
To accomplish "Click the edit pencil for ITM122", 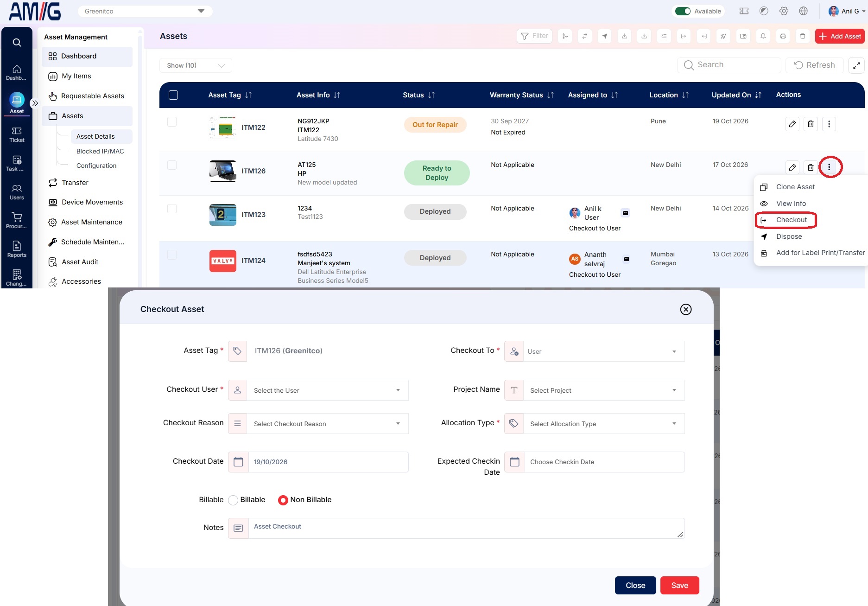I will pyautogui.click(x=792, y=124).
